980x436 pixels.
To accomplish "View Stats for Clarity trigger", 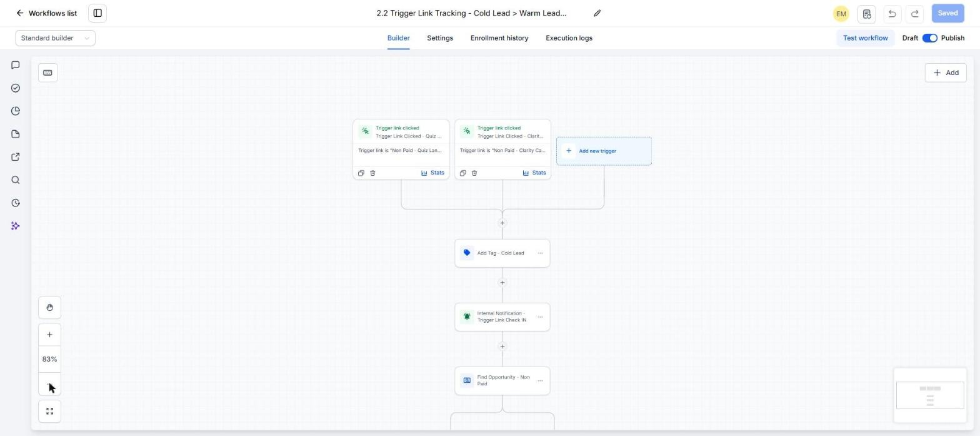I will pyautogui.click(x=534, y=173).
